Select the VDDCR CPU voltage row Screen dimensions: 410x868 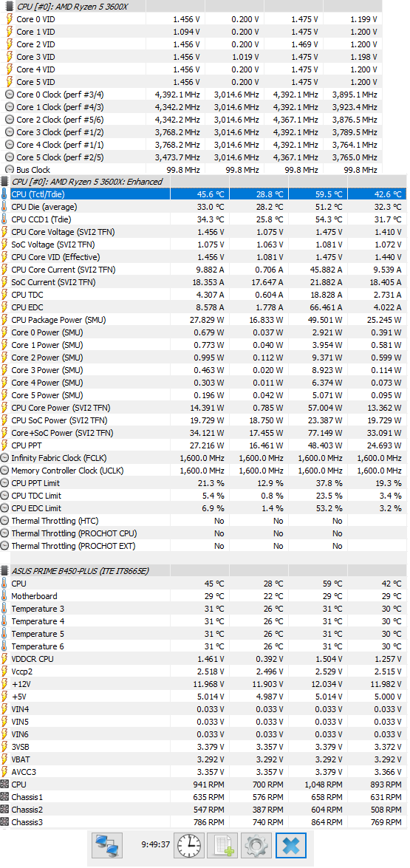(205, 659)
